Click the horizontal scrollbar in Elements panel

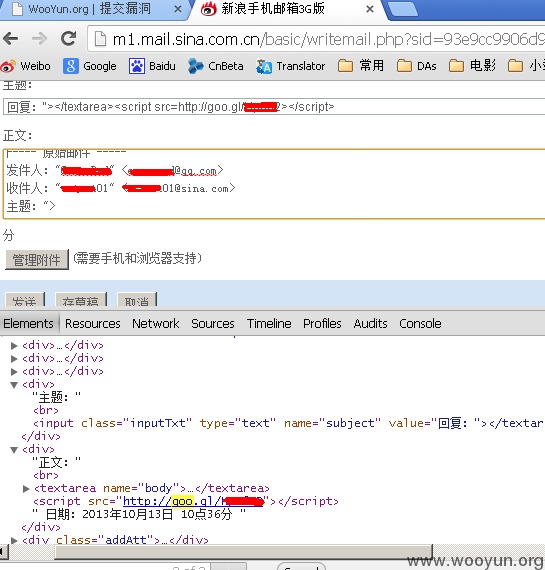point(243,551)
